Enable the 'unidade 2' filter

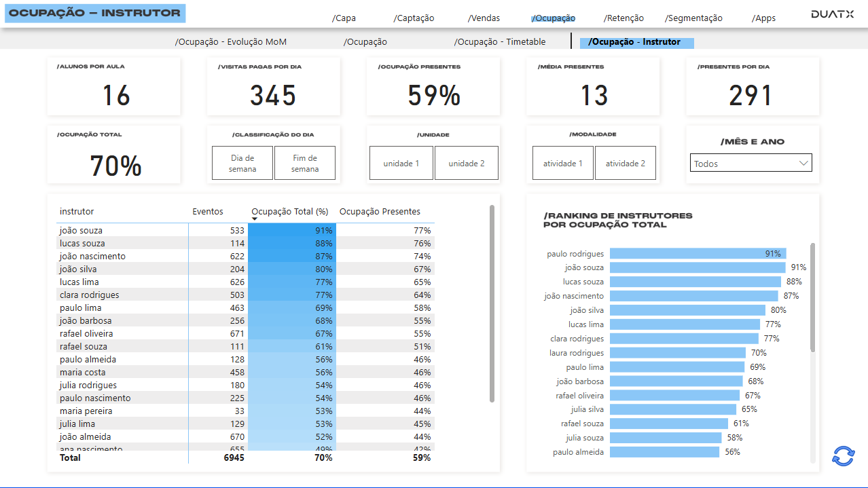(466, 163)
